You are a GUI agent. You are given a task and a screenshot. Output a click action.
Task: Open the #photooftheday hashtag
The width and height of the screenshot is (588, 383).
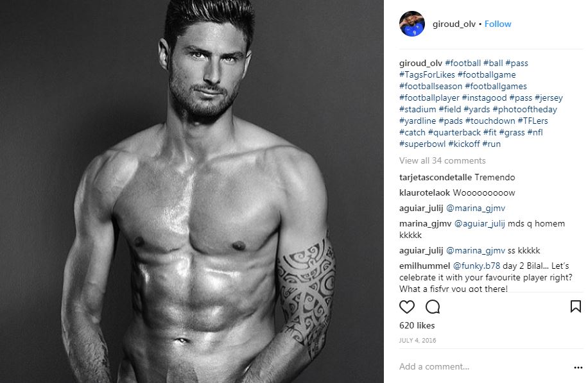524,110
